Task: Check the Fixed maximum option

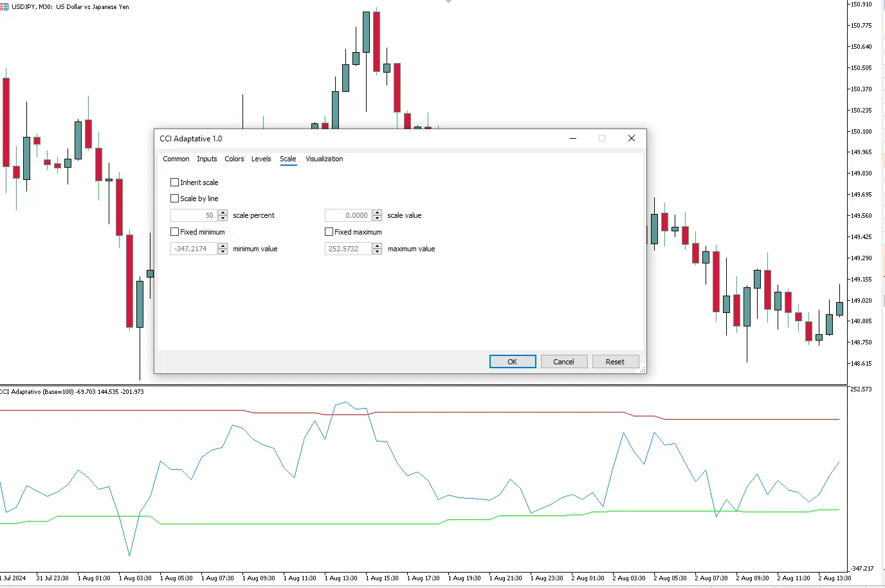Action: pos(329,232)
